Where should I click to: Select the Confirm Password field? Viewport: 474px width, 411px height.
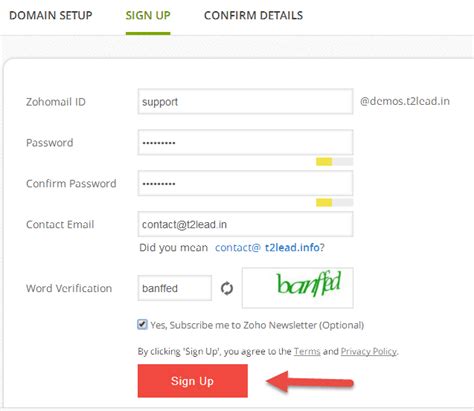(245, 183)
